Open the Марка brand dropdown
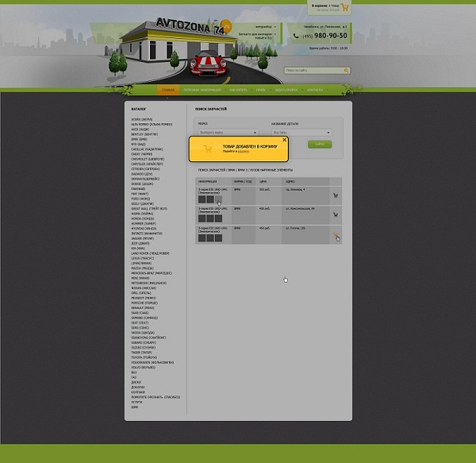476x463 pixels. click(227, 133)
